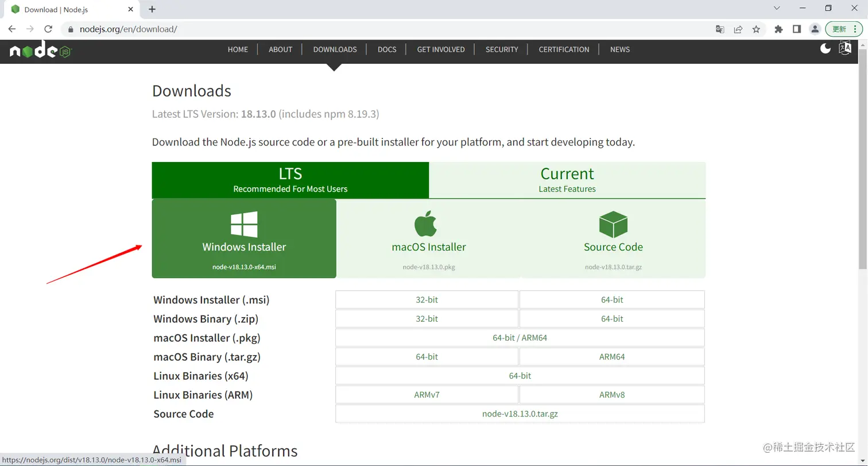Click the Google Translate icon in address bar

(720, 29)
